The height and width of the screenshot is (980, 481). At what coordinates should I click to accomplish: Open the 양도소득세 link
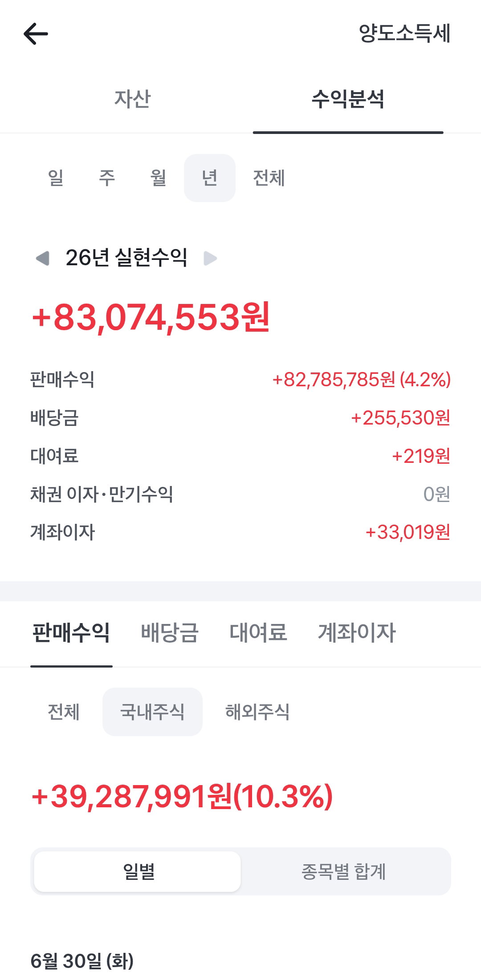[405, 33]
